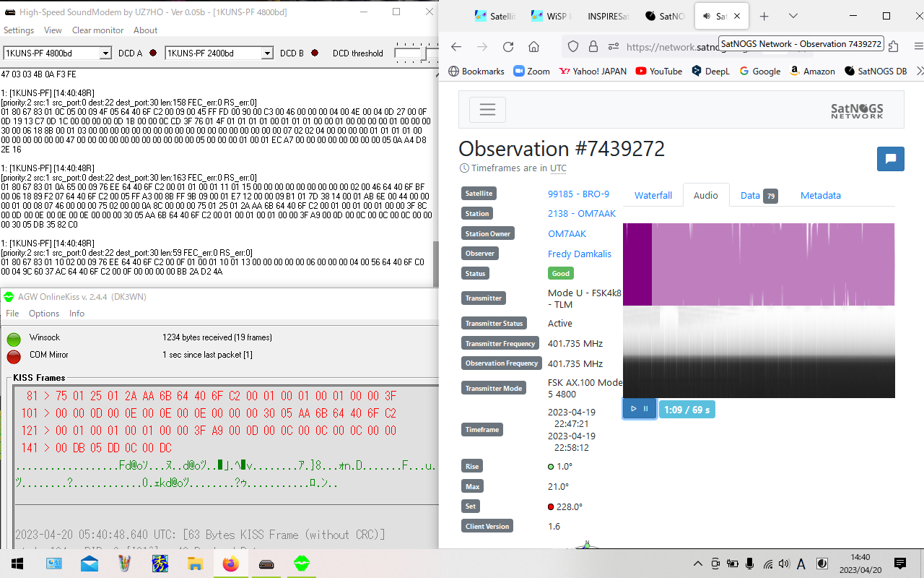List all tabs chevron in Firefox

pyautogui.click(x=793, y=16)
